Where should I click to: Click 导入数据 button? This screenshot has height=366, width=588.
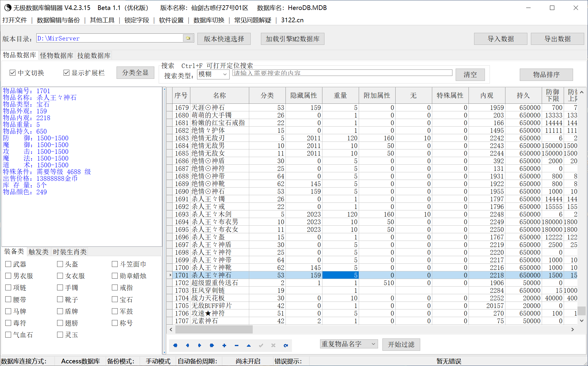tap(501, 39)
